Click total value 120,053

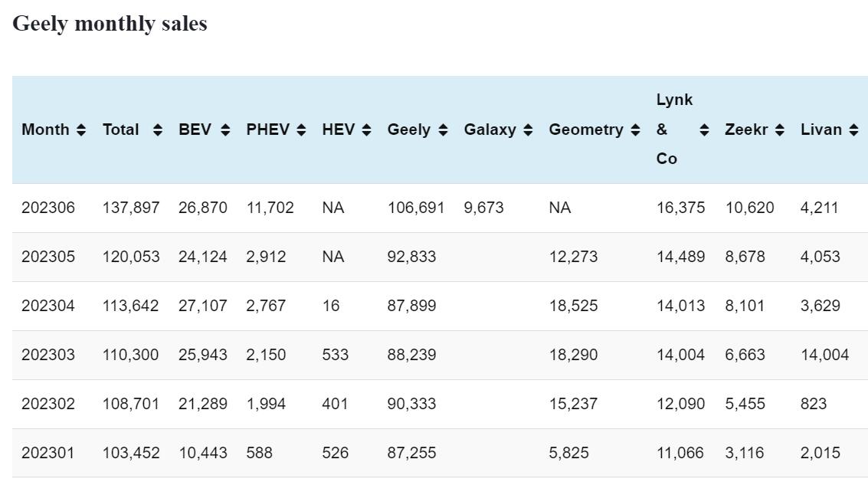131,257
